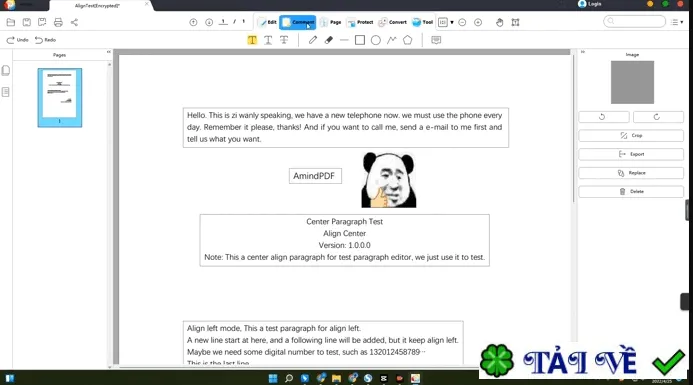Viewport: 693px width, 385px height.
Task: Click the Print icon
Action: pyautogui.click(x=58, y=22)
